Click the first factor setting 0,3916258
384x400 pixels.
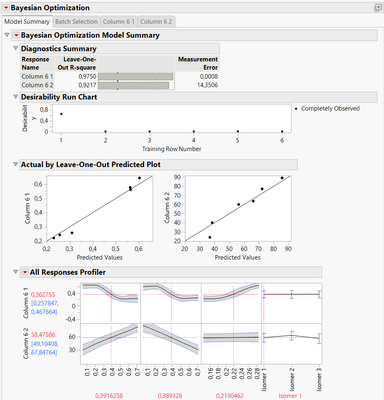109,396
